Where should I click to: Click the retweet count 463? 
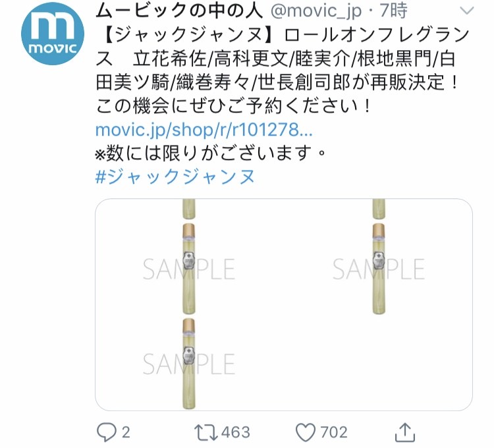236,432
